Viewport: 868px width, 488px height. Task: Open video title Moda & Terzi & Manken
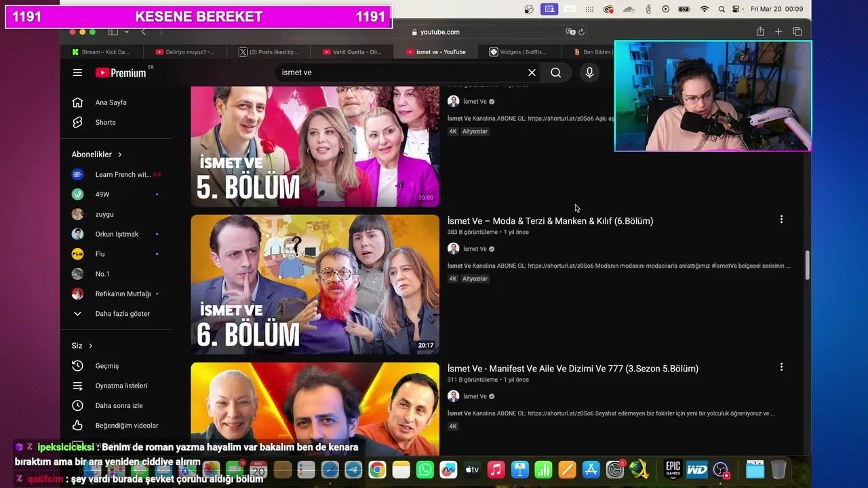point(550,221)
